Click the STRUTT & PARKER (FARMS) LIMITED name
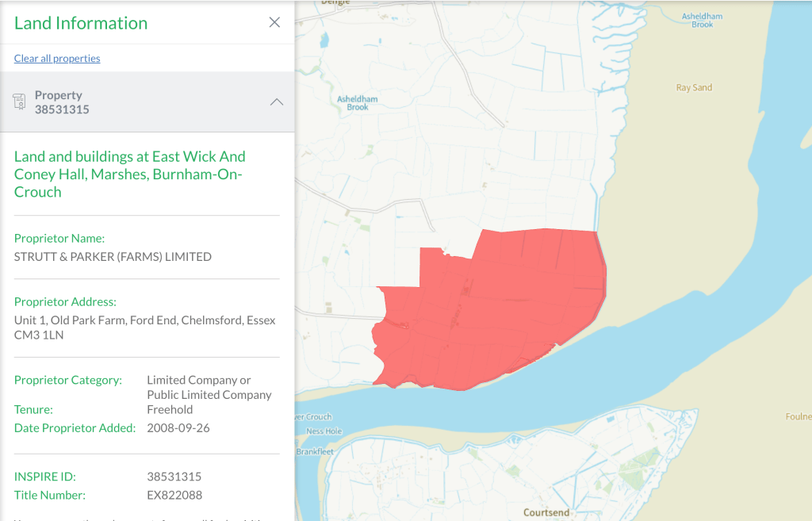 click(x=113, y=257)
